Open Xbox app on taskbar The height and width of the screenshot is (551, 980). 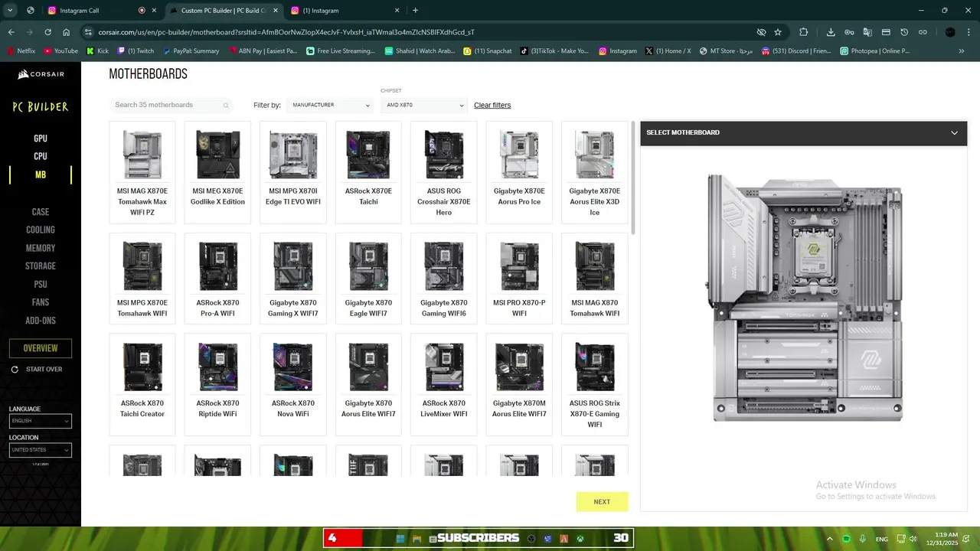(581, 539)
